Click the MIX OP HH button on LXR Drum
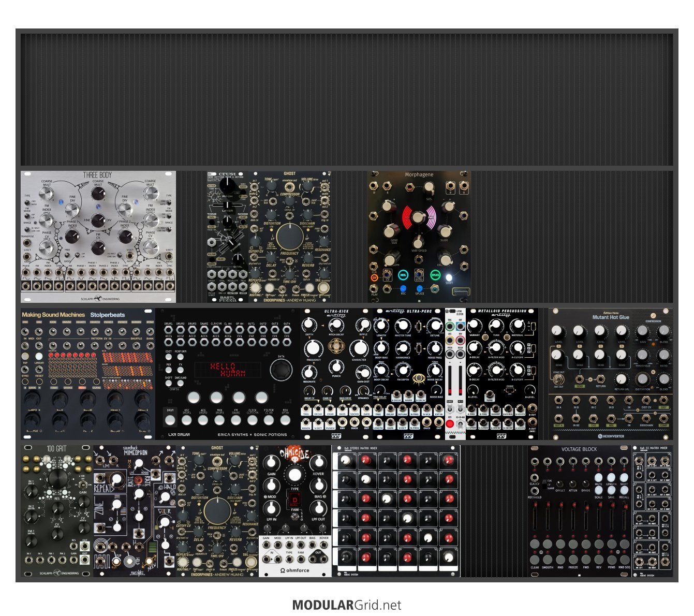Image resolution: width=694 pixels, height=616 pixels. (x=285, y=420)
